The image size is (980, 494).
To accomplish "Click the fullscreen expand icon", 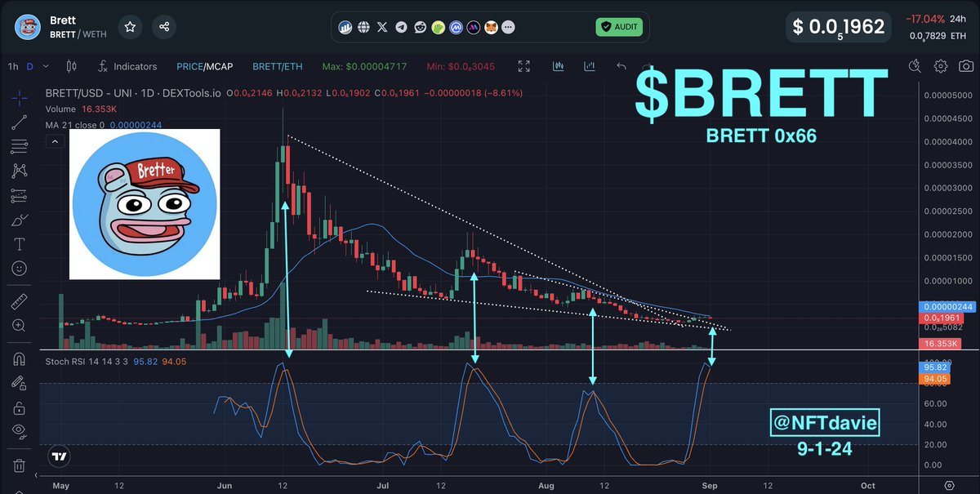I will [x=524, y=66].
